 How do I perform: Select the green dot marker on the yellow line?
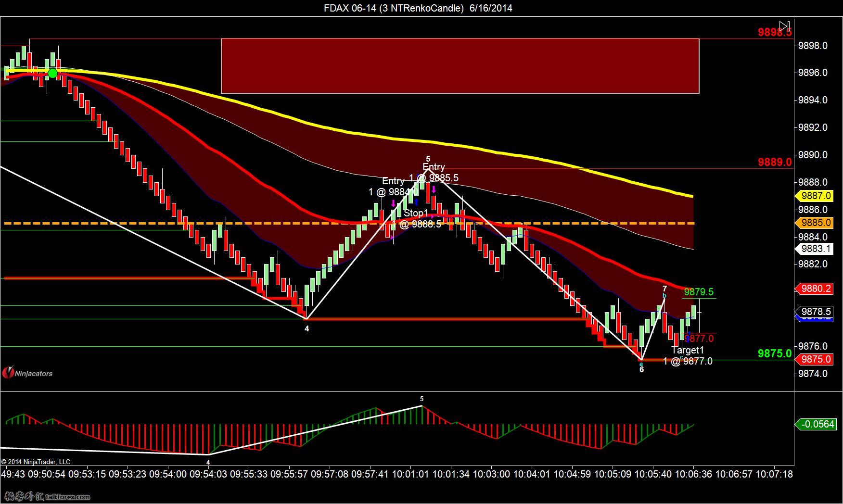coord(52,74)
